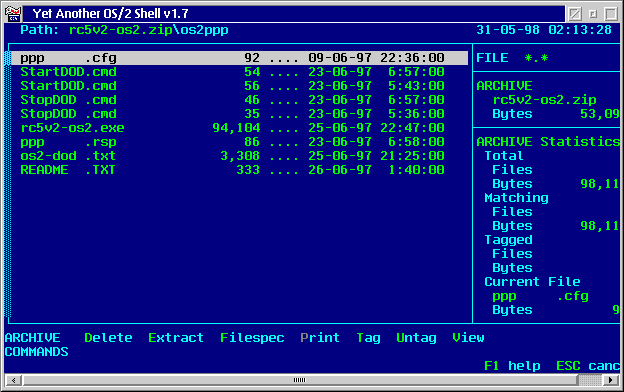The image size is (624, 392).
Task: Click the hide window button in the title bar
Action: (x=574, y=14)
